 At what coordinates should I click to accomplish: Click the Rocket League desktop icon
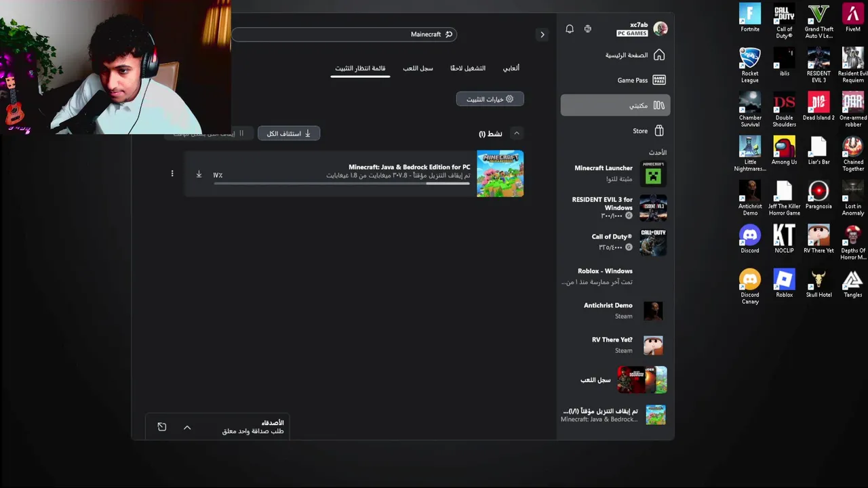click(750, 65)
